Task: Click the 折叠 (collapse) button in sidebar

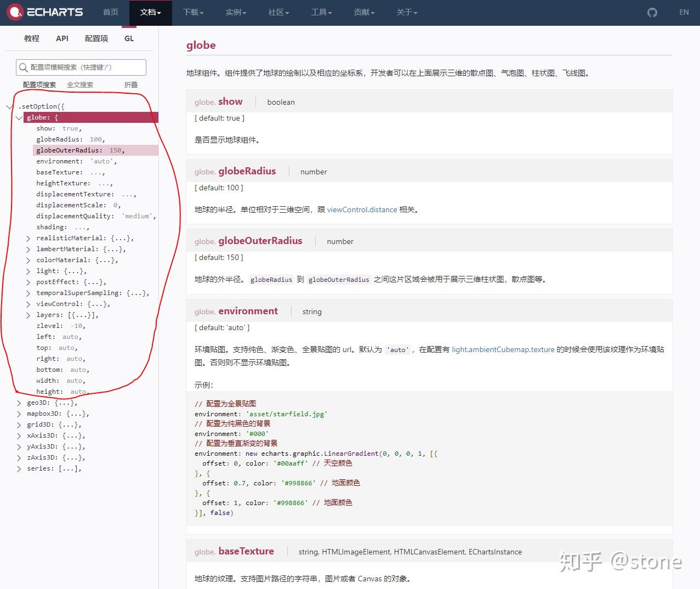Action: click(130, 84)
